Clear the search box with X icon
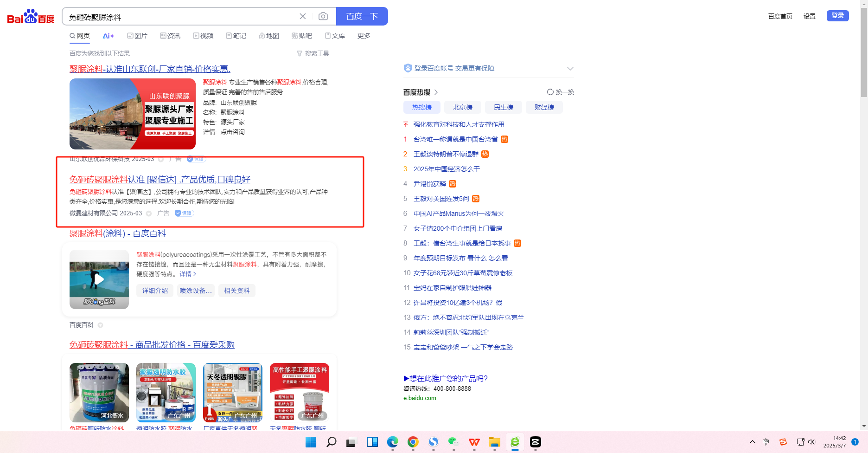 tap(303, 17)
